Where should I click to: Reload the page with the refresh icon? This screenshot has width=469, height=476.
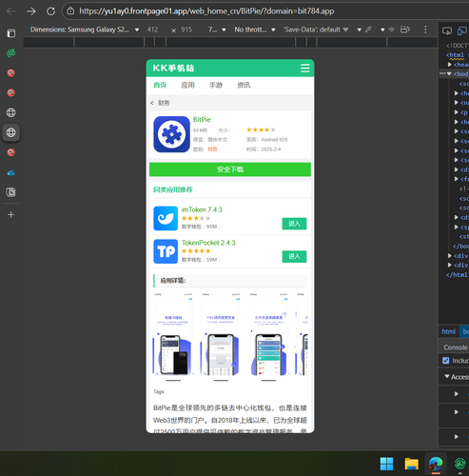pyautogui.click(x=50, y=11)
